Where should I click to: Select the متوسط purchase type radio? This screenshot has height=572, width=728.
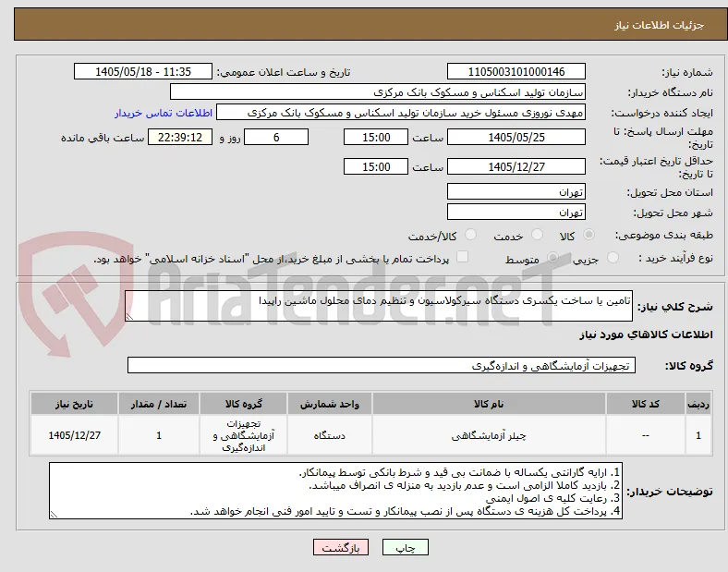552,257
